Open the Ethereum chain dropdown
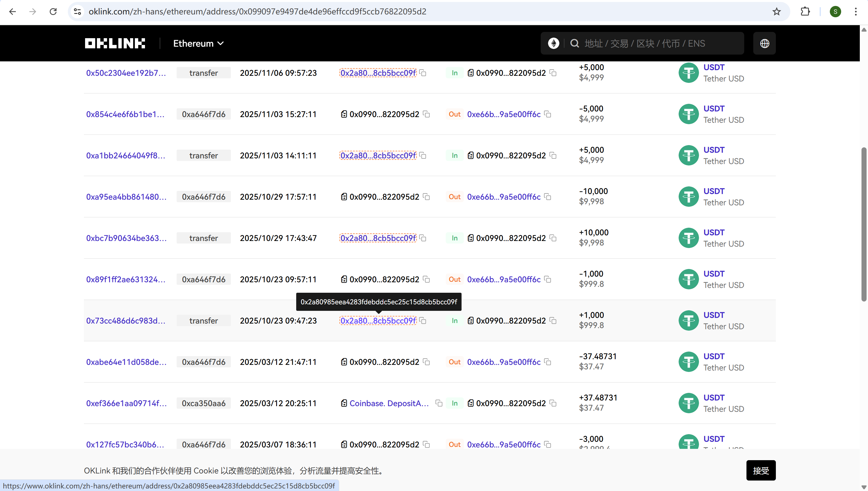Screen dimensions: 868x491 [198, 44]
